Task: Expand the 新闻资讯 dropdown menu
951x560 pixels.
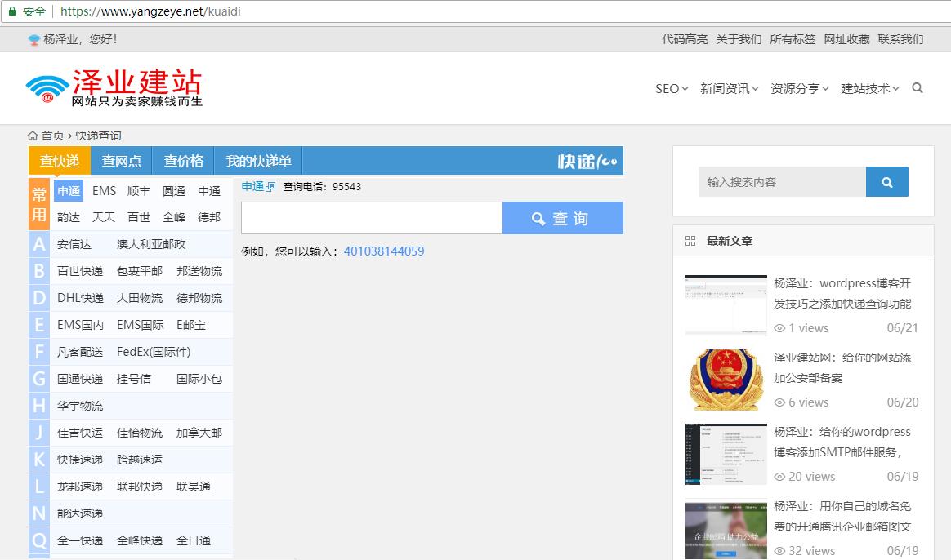Action: 729,88
